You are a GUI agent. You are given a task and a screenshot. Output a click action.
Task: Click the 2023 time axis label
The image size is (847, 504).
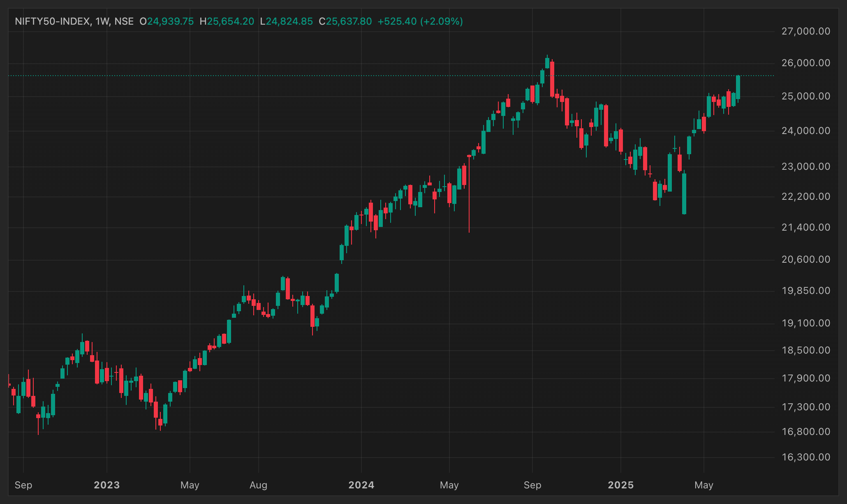(x=107, y=485)
